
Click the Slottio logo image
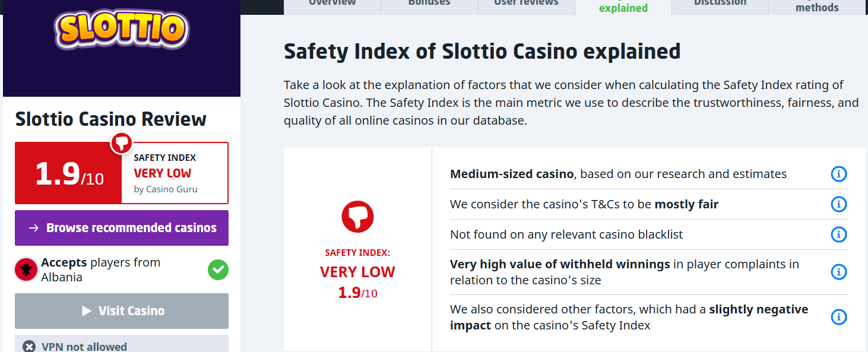coord(122,29)
